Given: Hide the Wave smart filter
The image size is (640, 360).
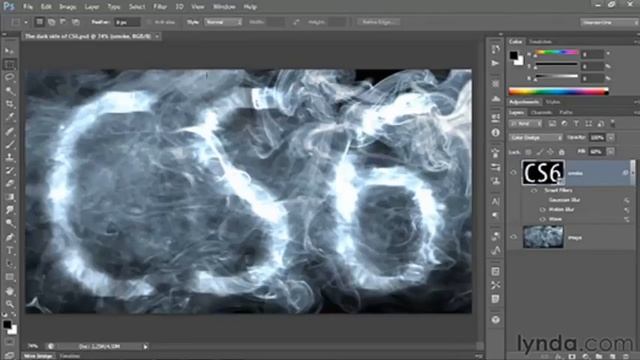Looking at the screenshot, I should tap(542, 219).
